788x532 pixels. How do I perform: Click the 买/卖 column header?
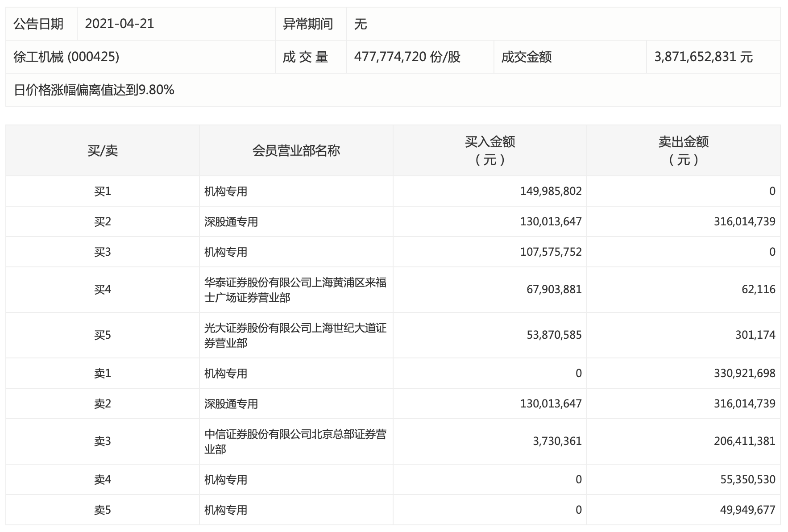[102, 151]
